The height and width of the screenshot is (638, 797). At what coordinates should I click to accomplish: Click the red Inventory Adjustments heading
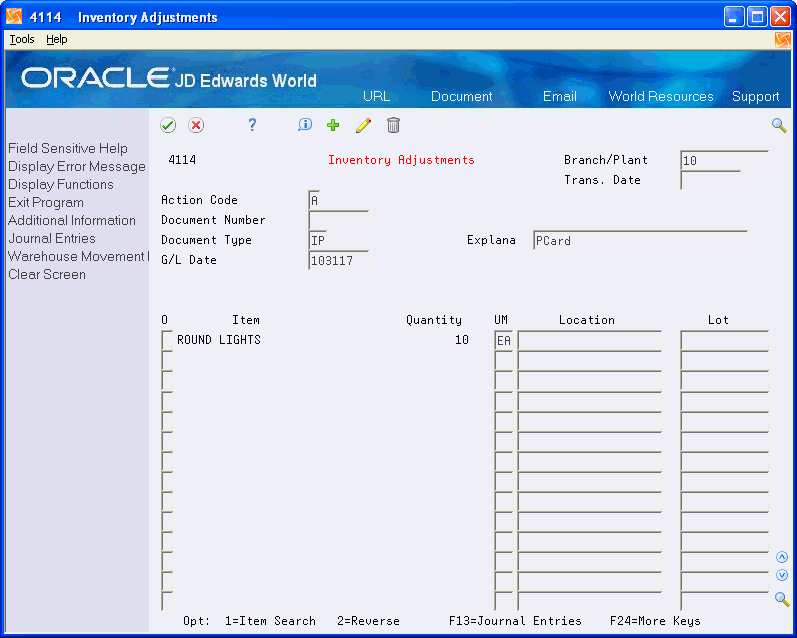point(401,160)
